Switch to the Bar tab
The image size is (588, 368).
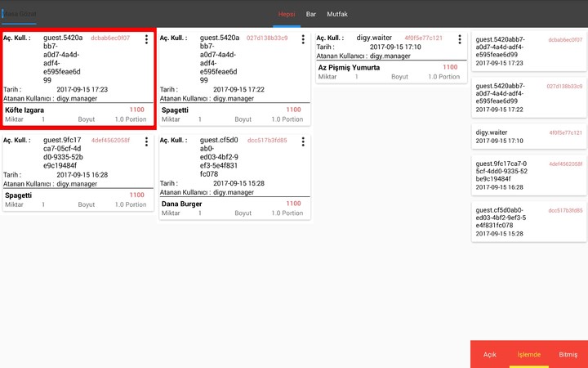[311, 14]
